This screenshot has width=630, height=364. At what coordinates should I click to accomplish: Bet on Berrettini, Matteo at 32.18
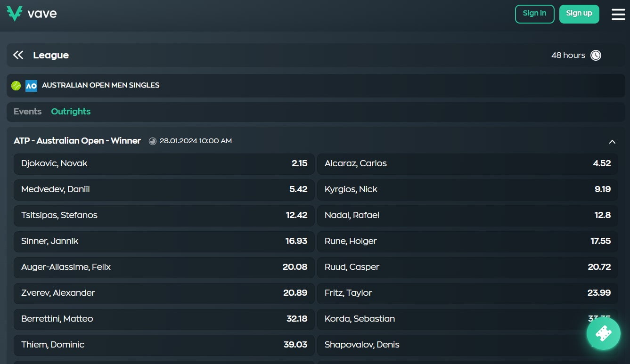click(164, 319)
